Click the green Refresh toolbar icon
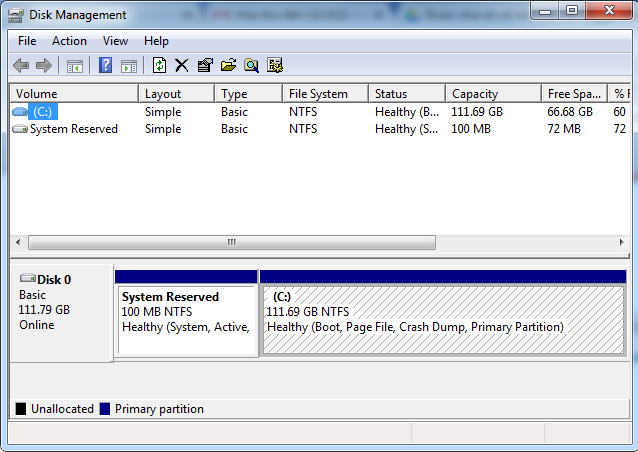The width and height of the screenshot is (638, 452). (159, 65)
